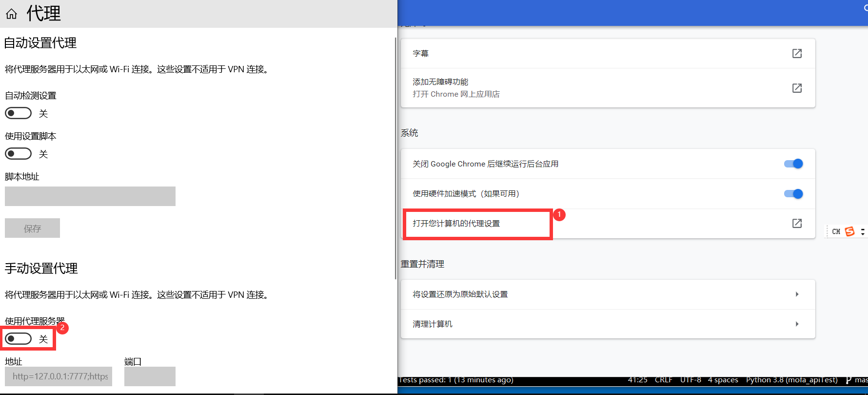
Task: Click the input method options arrows
Action: click(863, 231)
